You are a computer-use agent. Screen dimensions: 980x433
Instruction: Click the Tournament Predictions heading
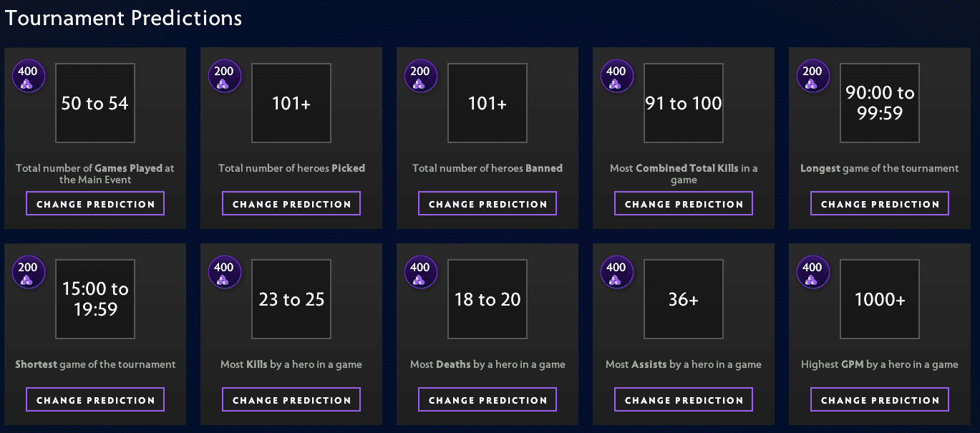tap(122, 18)
